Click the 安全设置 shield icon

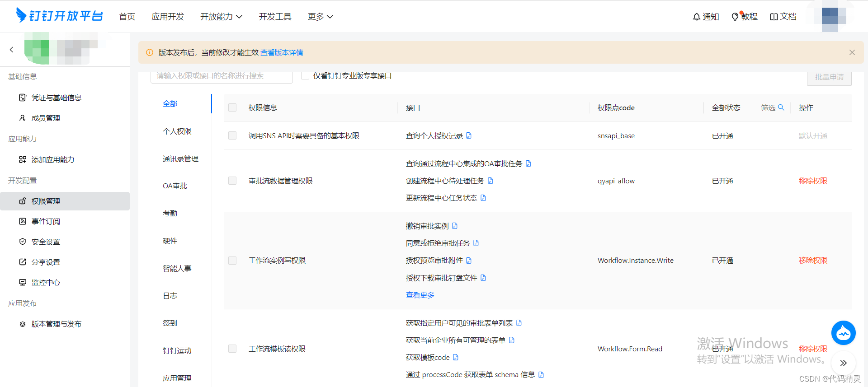[x=23, y=242]
